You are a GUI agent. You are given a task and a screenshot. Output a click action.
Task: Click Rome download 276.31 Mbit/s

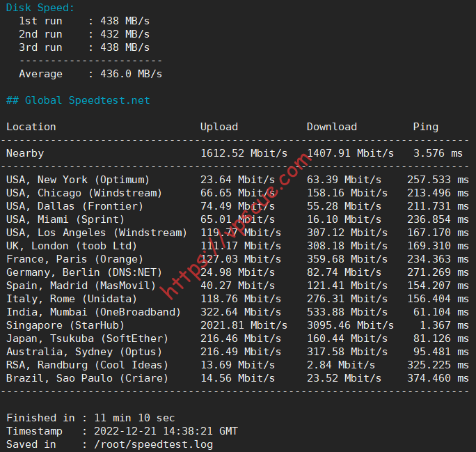(347, 299)
